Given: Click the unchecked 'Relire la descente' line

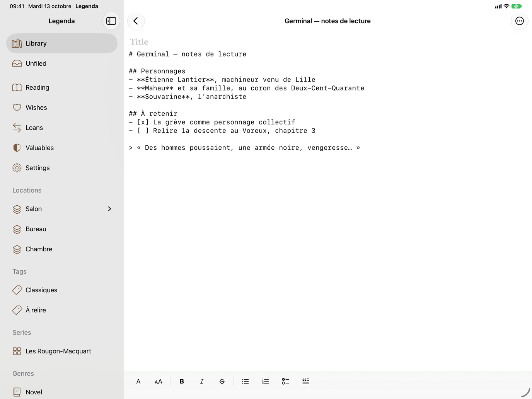Looking at the screenshot, I should 222,131.
